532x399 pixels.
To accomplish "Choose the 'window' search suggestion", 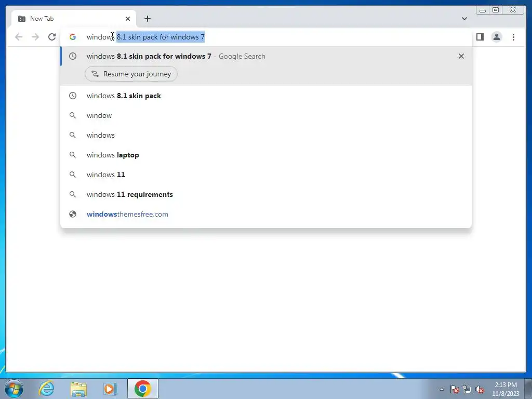I will [266, 115].
